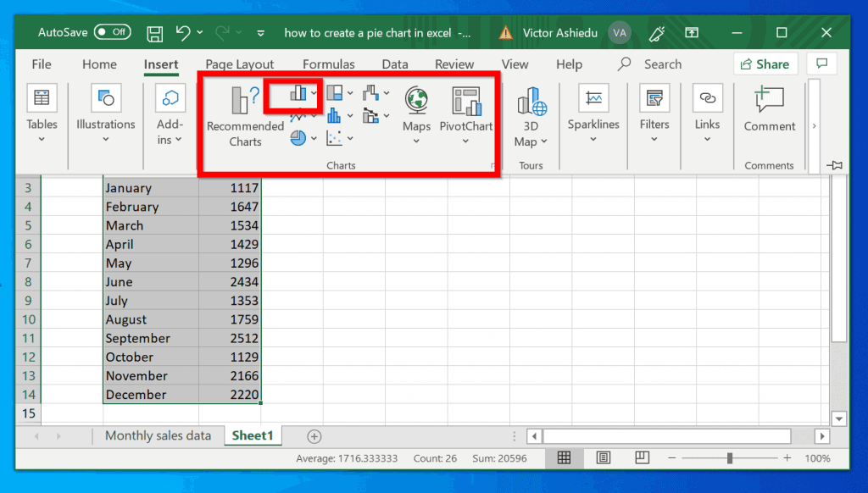This screenshot has height=493, width=868.
Task: Click the Share button
Action: click(765, 64)
